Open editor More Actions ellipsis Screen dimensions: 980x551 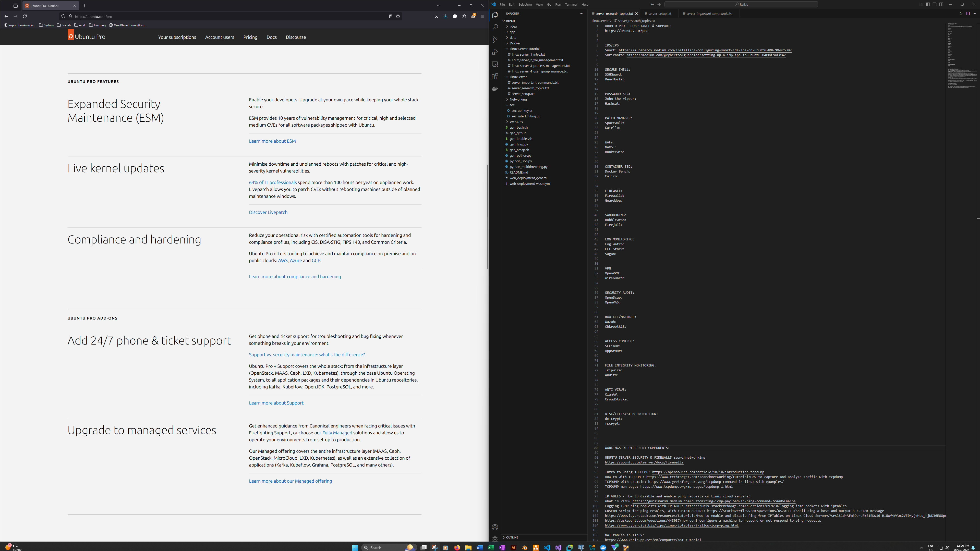974,14
